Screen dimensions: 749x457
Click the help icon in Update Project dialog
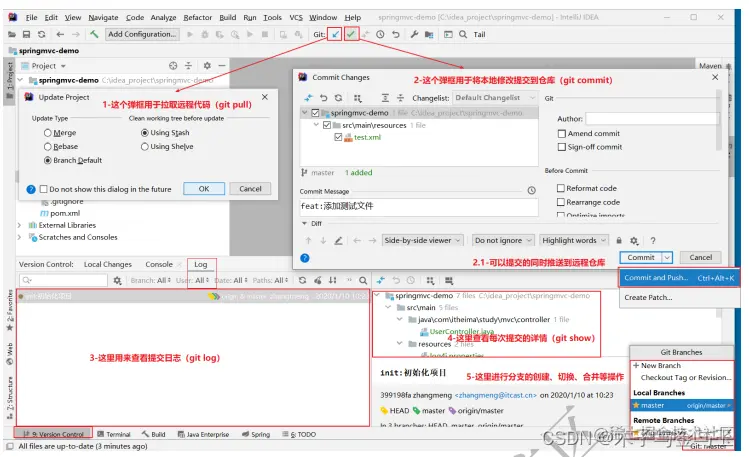coord(31,189)
